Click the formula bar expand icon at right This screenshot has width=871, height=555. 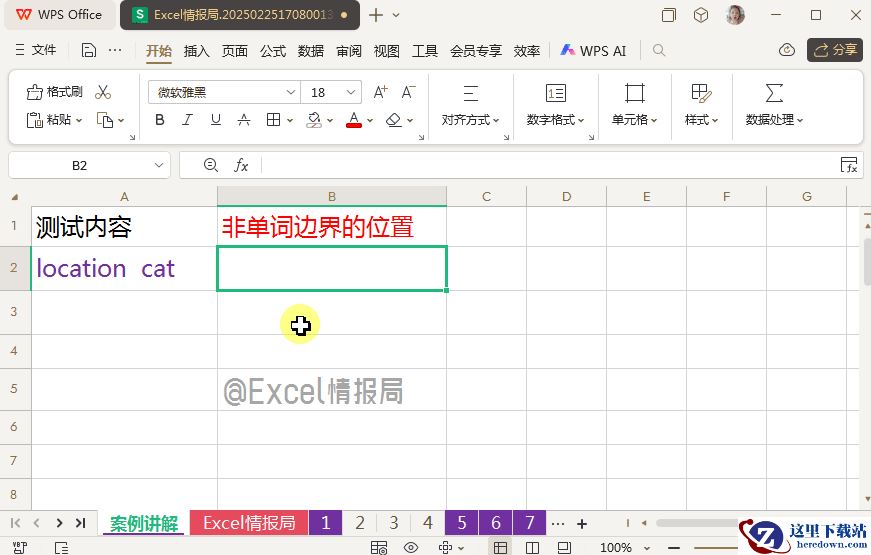849,165
